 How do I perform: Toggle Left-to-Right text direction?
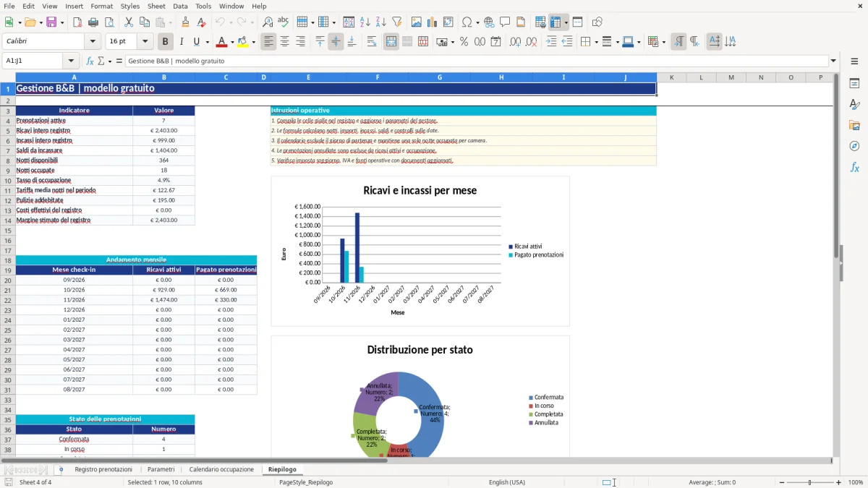pyautogui.click(x=678, y=41)
